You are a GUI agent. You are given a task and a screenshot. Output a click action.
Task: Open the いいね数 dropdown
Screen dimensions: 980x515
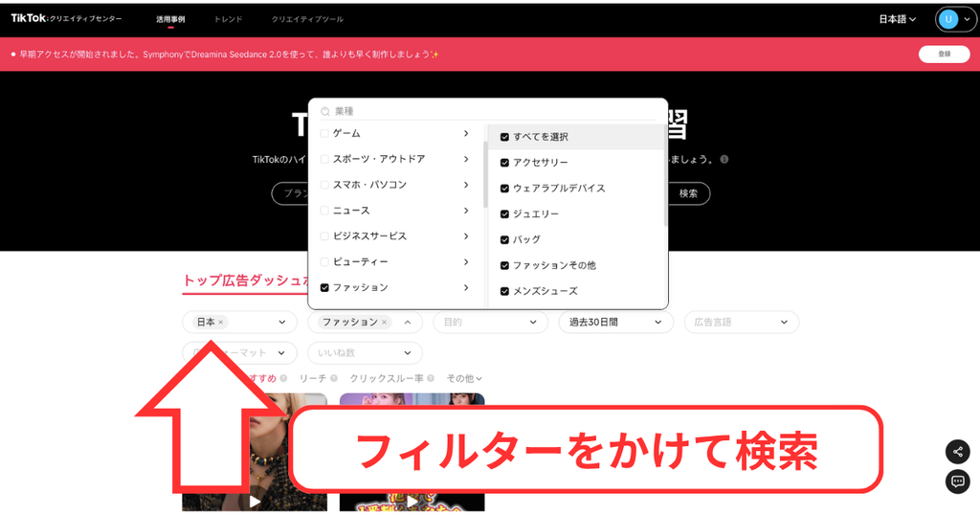click(x=365, y=352)
